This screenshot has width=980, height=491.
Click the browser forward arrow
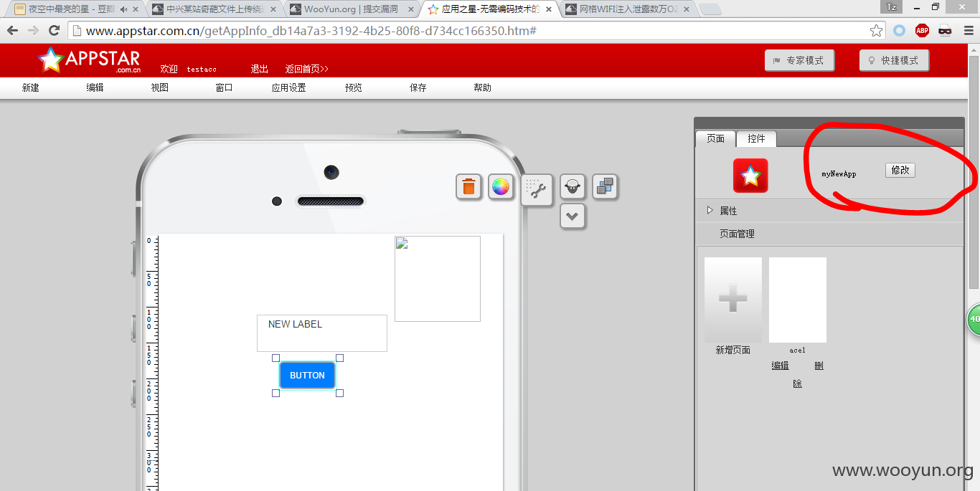[x=33, y=30]
